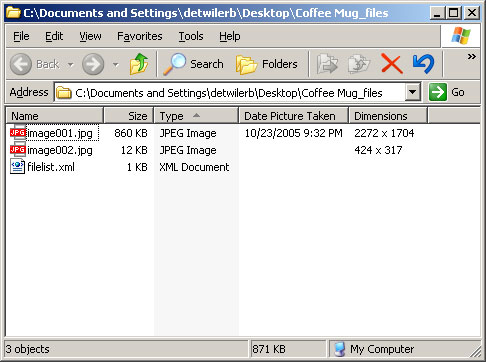Open the Edit menu

click(54, 36)
